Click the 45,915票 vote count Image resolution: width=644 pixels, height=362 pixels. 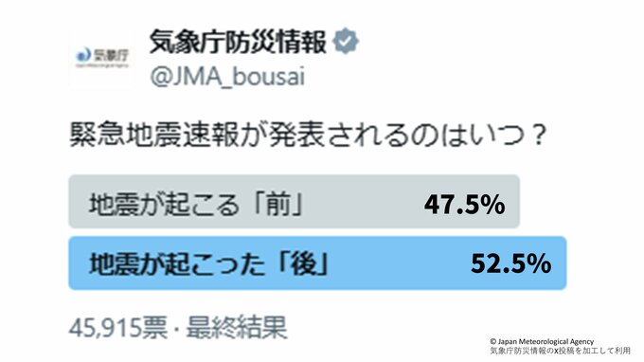(118, 328)
